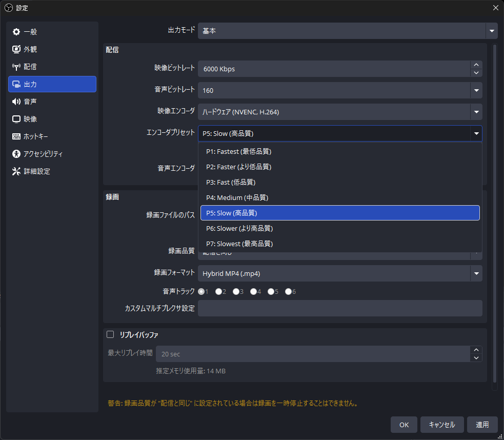Screen dimensions: 504x440
Task: Open the 映像 settings page
Action: [52, 119]
